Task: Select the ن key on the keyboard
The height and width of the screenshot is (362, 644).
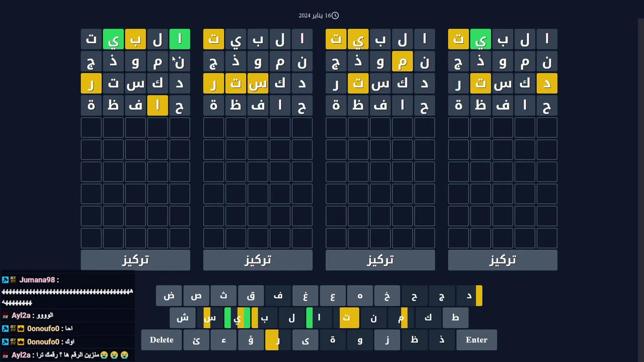Action: tap(373, 318)
